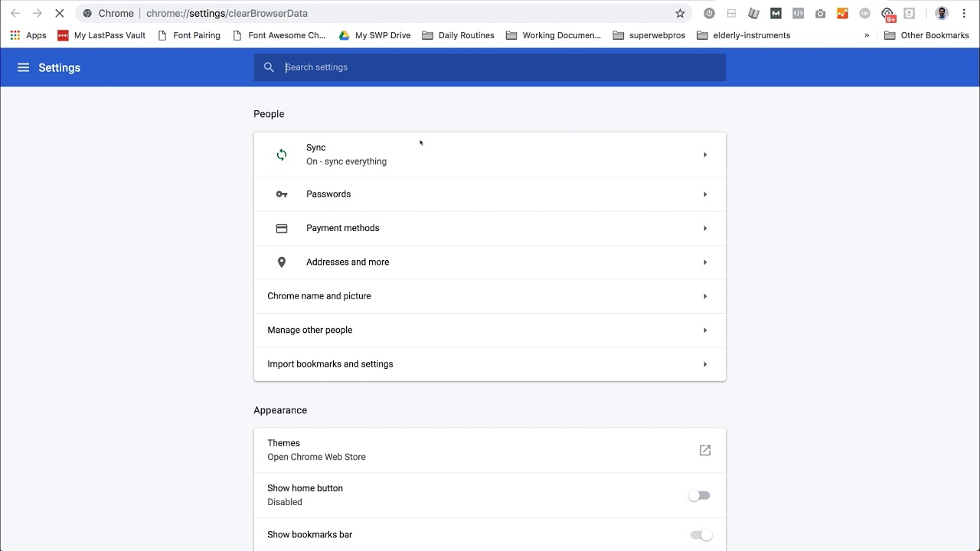The image size is (980, 551).
Task: Open the Passwords row arrow
Action: 705,194
